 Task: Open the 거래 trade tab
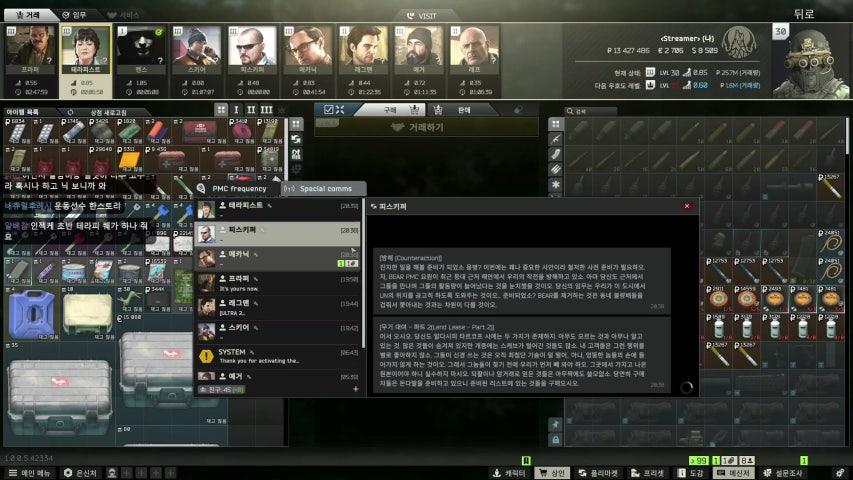(x=27, y=15)
